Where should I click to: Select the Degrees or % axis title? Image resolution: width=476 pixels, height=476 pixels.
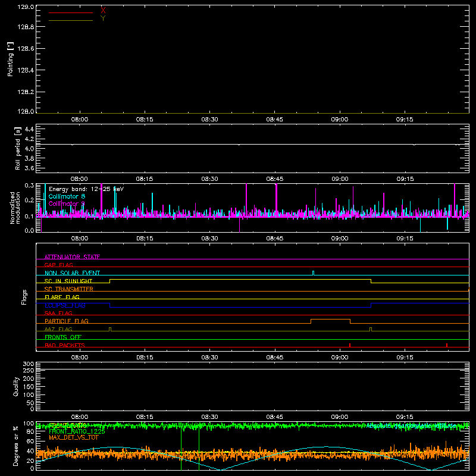15,446
